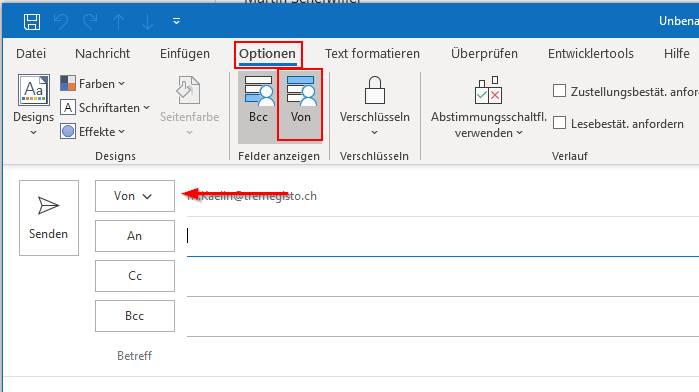Toggle the Von field display button
The image size is (699, 392).
pos(300,105)
